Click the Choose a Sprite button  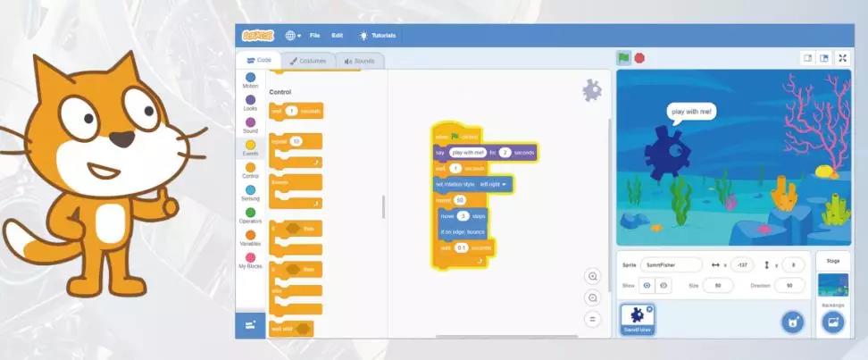[792, 322]
